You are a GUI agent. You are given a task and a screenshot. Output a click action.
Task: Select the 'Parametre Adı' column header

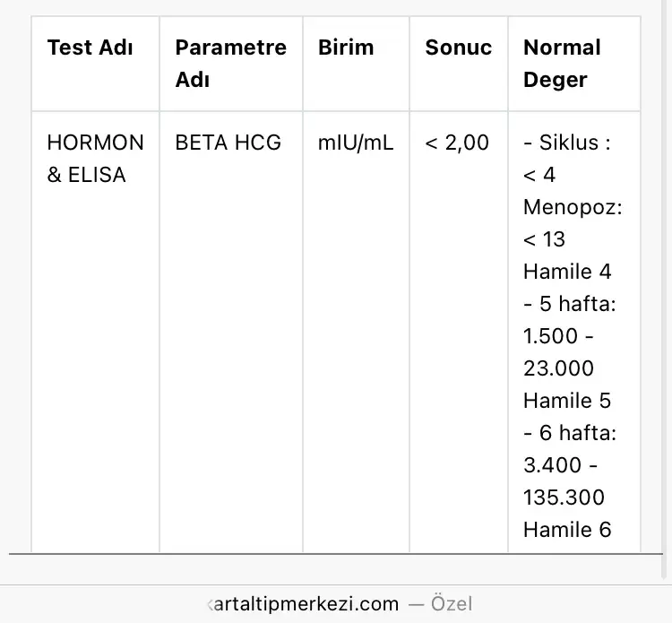pyautogui.click(x=230, y=63)
